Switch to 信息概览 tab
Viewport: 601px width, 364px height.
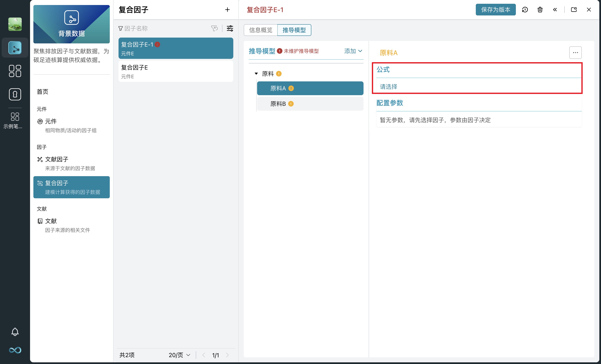tap(260, 30)
